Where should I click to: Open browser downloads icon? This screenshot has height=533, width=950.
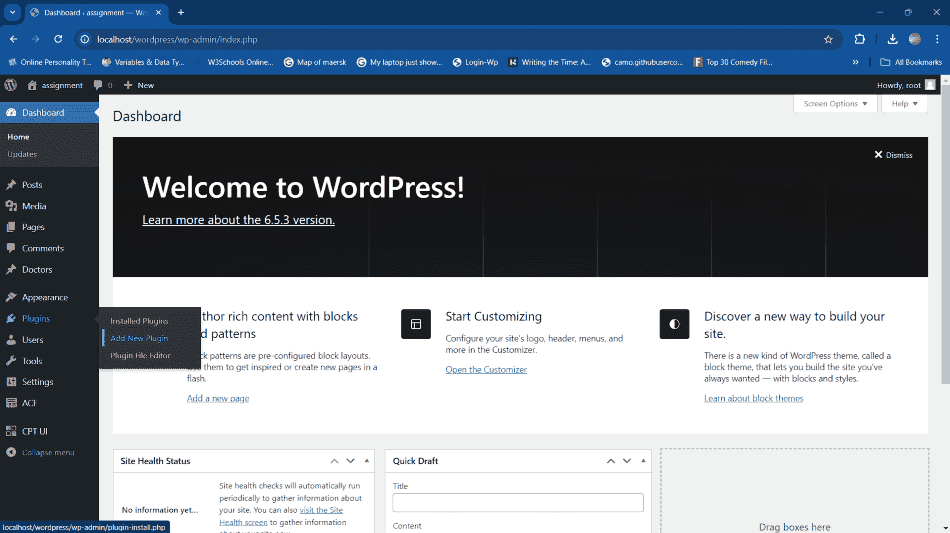892,39
